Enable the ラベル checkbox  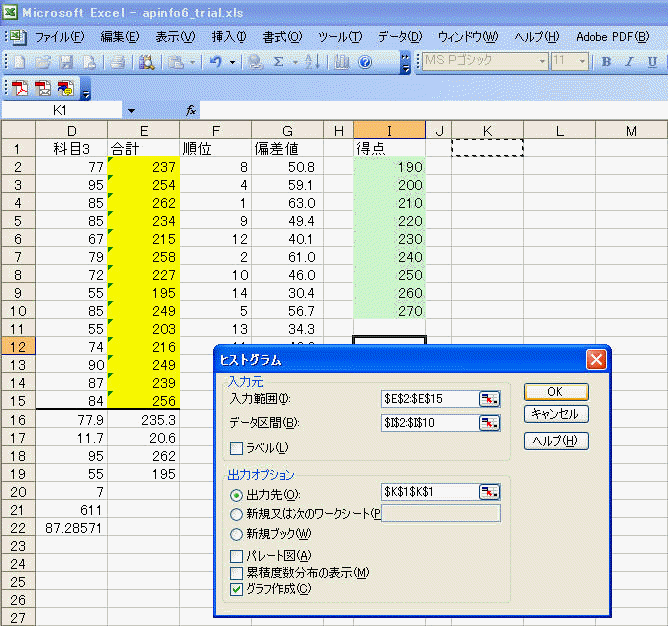[236, 447]
